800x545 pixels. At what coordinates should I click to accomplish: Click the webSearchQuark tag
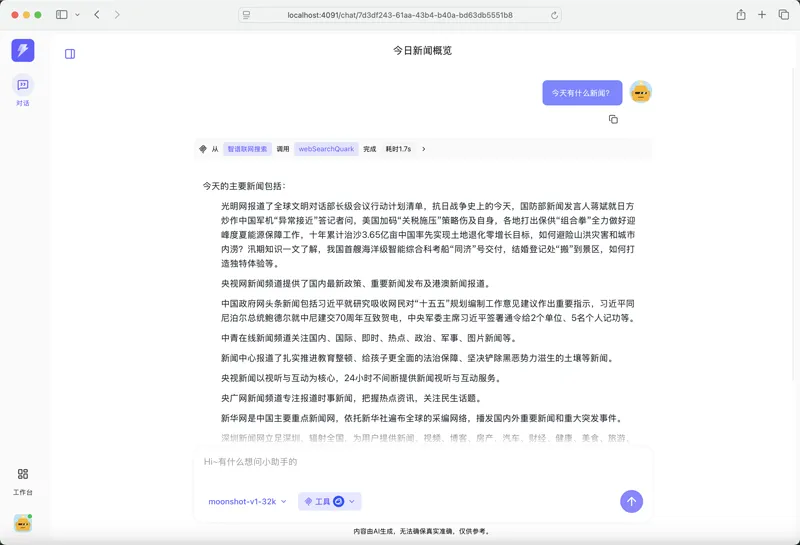pyautogui.click(x=326, y=149)
